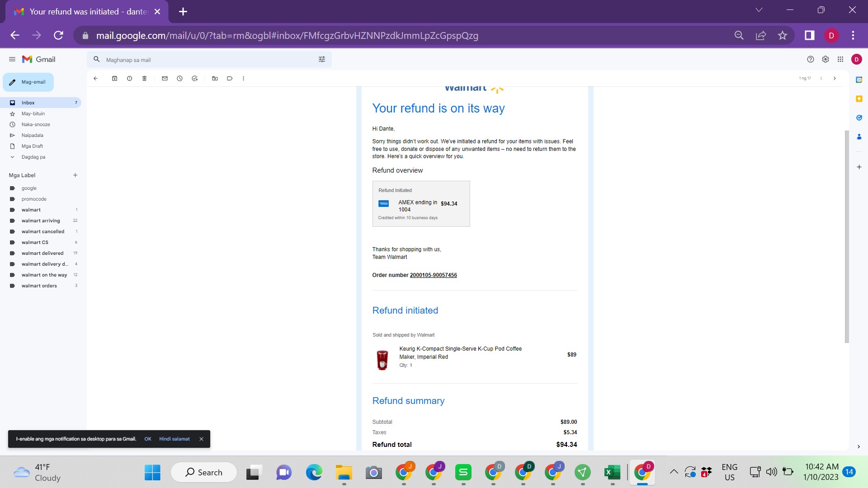The width and height of the screenshot is (868, 488).
Task: Open Google Calendar in the side panel
Action: point(859,80)
